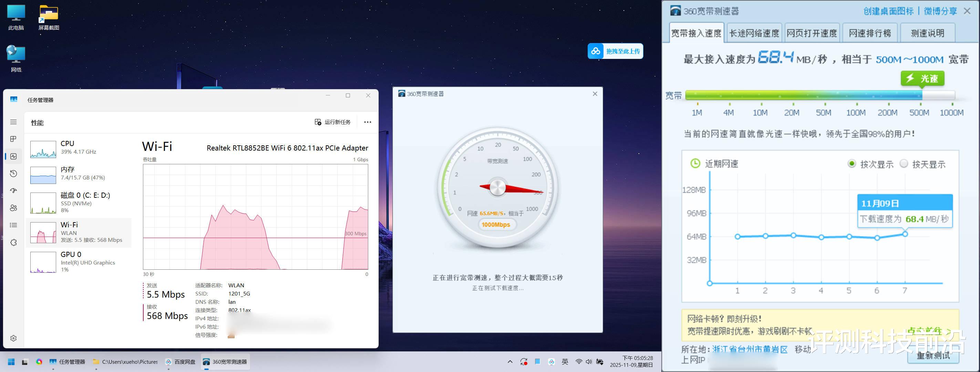Open Details list icon in sidebar
Viewport: 980px width, 372px height.
pyautogui.click(x=13, y=225)
